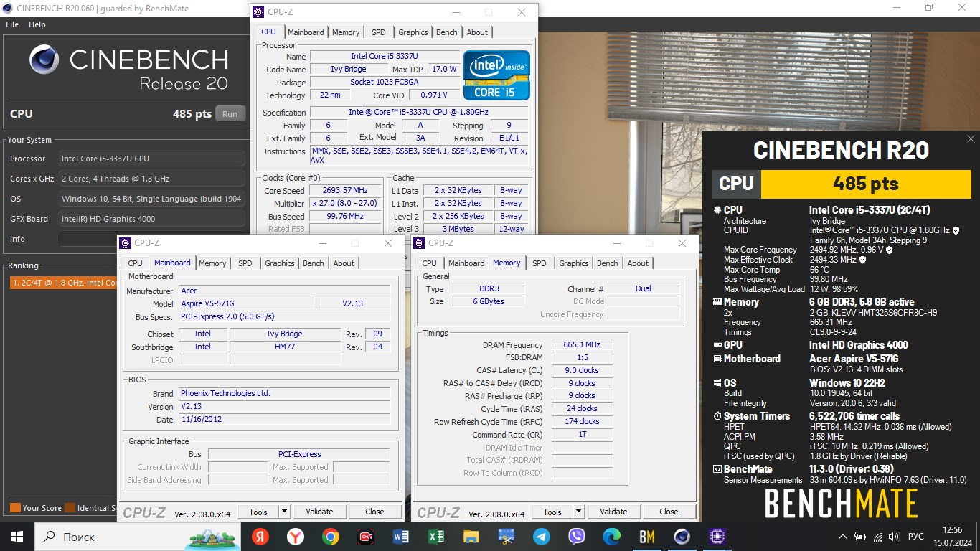
Task: Select About tab in the CPU-Z Memory window
Action: point(638,263)
